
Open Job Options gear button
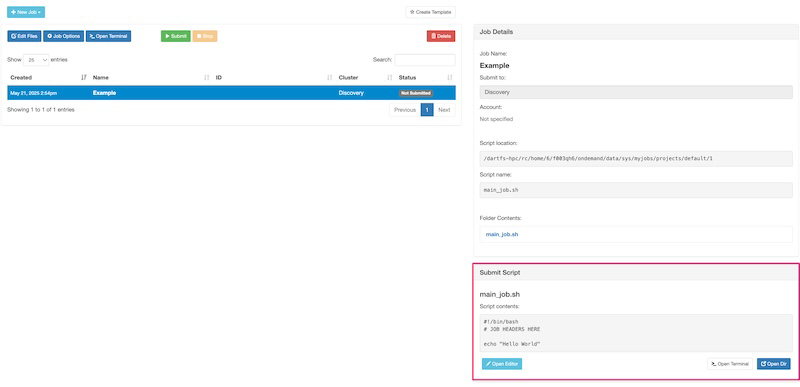[x=64, y=36]
